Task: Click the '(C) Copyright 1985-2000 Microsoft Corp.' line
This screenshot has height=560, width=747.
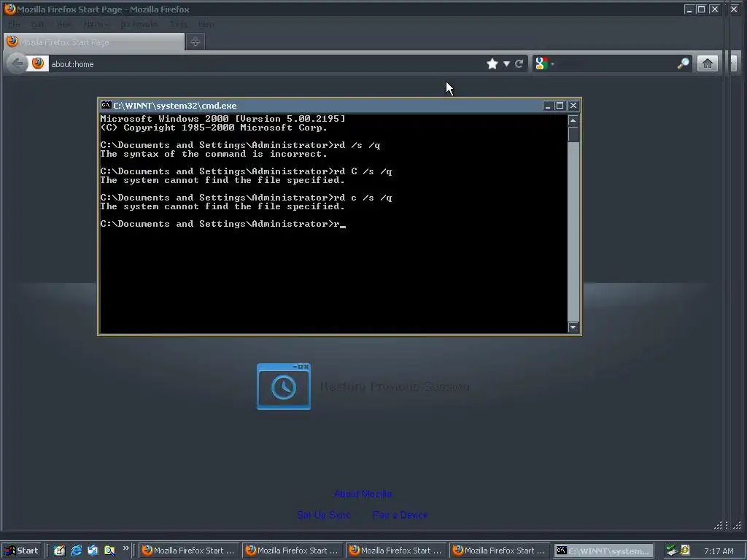Action: click(214, 128)
